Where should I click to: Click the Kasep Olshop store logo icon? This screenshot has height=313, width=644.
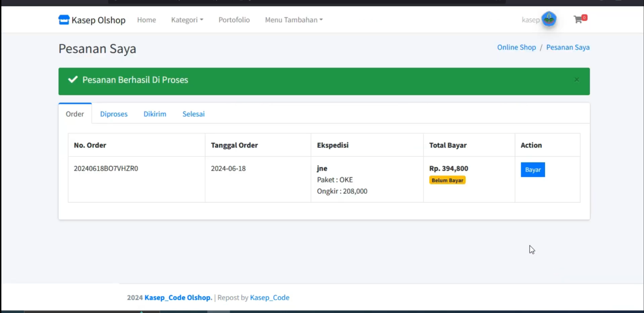64,20
